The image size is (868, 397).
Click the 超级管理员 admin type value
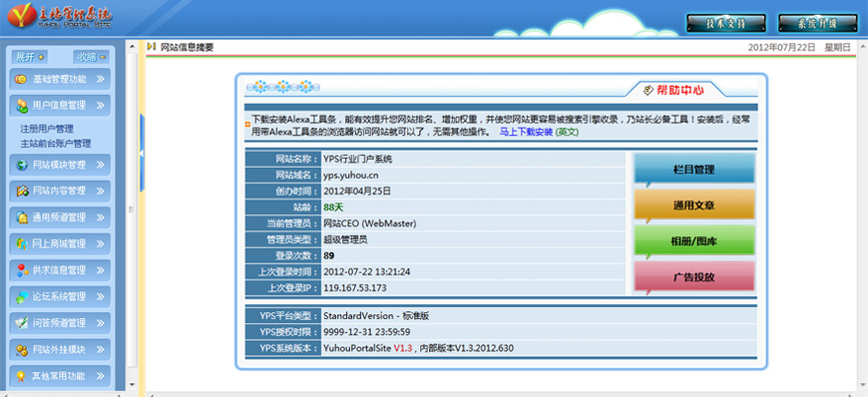[345, 239]
